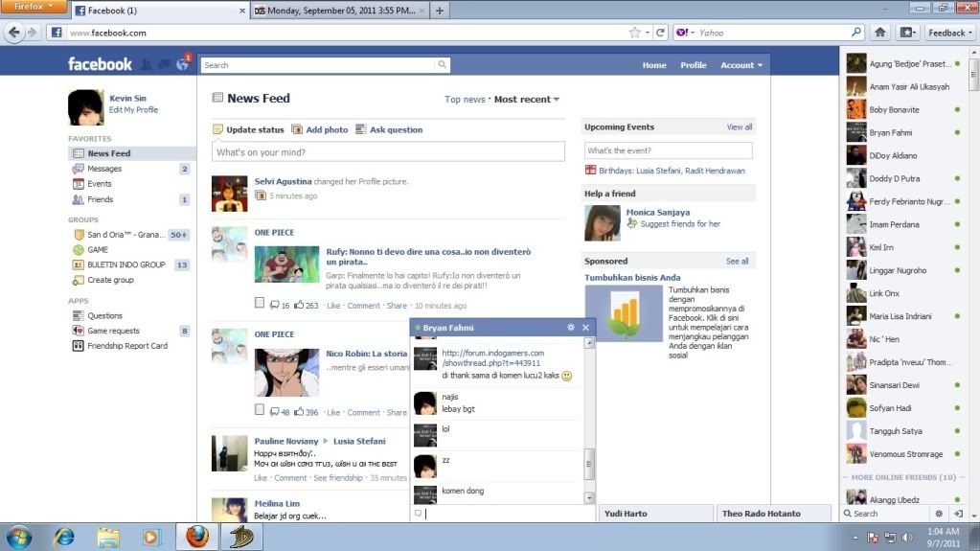Expand More Online Friends section
The height and width of the screenshot is (551, 980).
coord(903,477)
